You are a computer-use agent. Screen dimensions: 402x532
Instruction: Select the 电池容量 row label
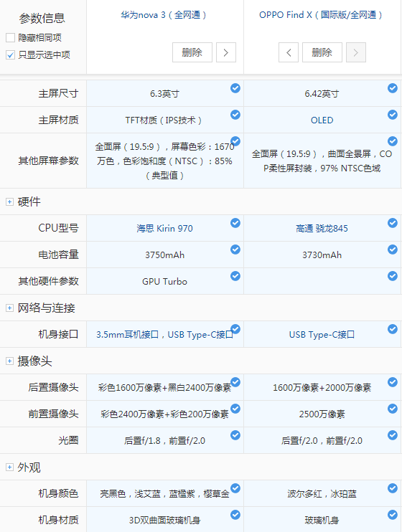click(x=58, y=254)
